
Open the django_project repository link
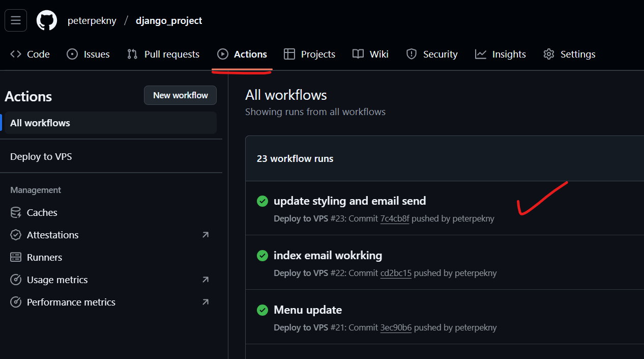click(169, 21)
